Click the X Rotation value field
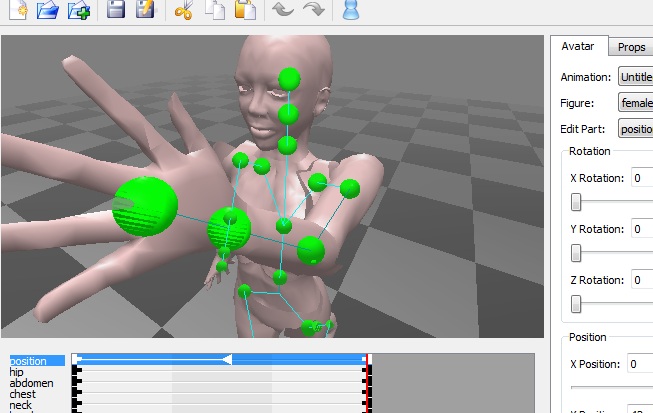Image resolution: width=653 pixels, height=413 pixels. point(642,178)
